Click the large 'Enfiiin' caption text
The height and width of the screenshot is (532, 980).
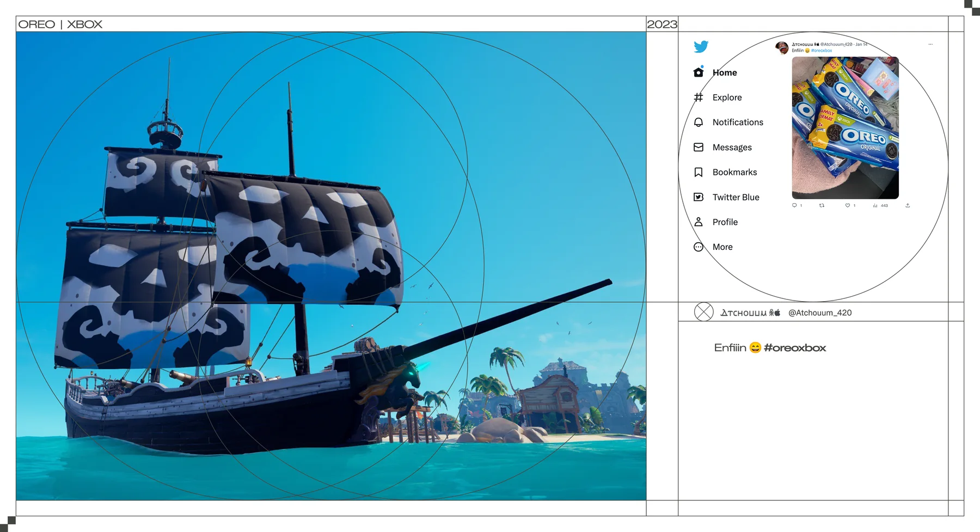point(730,347)
